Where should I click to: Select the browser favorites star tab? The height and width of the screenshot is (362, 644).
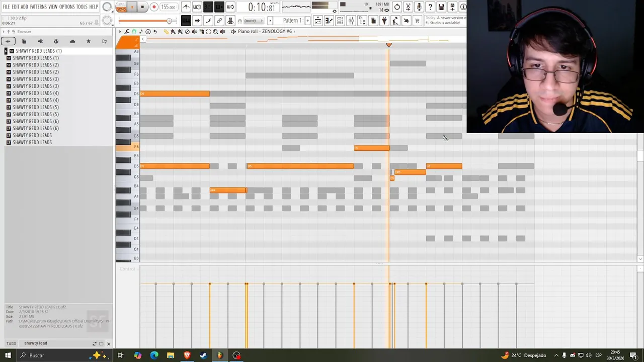click(x=89, y=41)
